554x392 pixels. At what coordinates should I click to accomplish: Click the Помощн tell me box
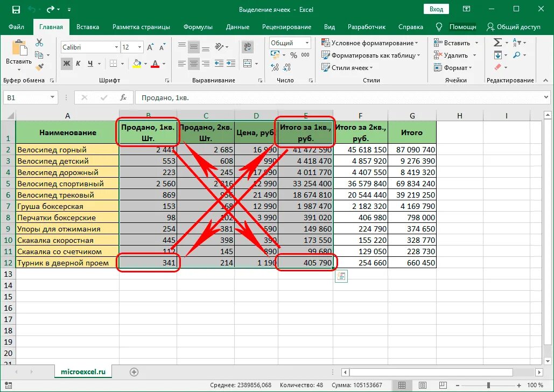point(462,27)
